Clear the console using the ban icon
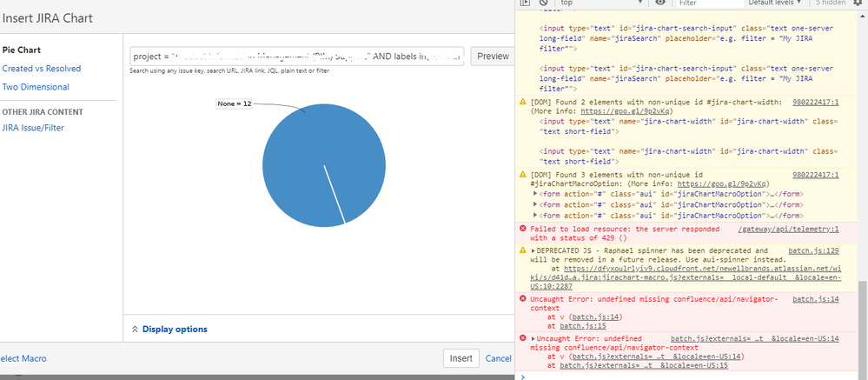This screenshot has width=868, height=380. tap(543, 3)
